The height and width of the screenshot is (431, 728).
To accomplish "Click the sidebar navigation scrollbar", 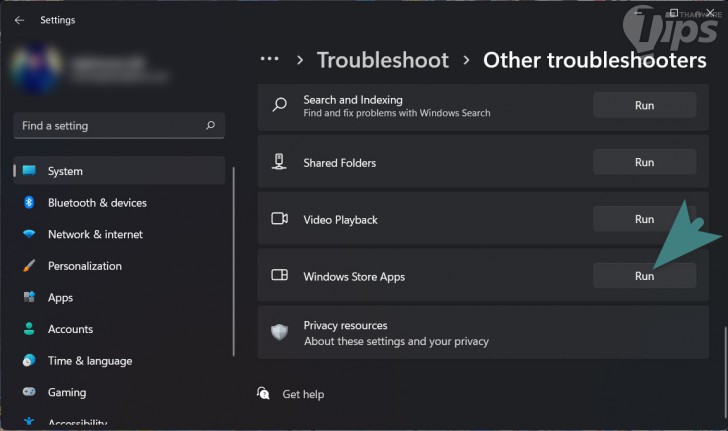I will coord(234,262).
